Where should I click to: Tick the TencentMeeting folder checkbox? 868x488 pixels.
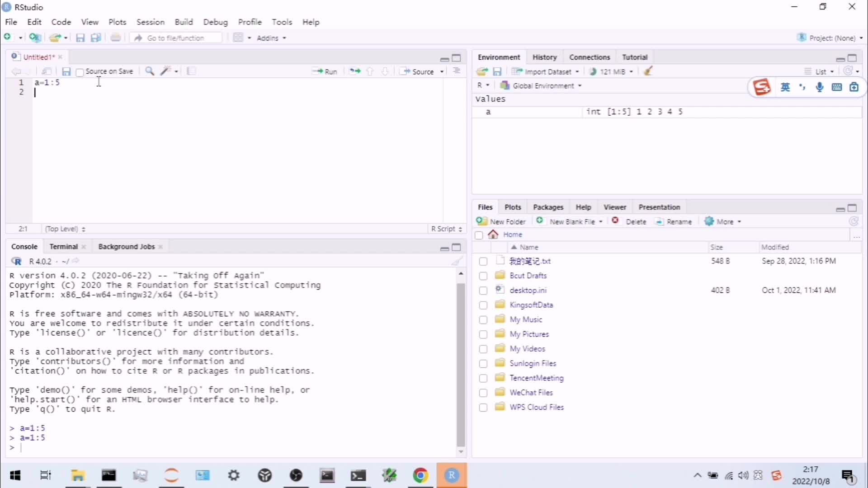483,378
